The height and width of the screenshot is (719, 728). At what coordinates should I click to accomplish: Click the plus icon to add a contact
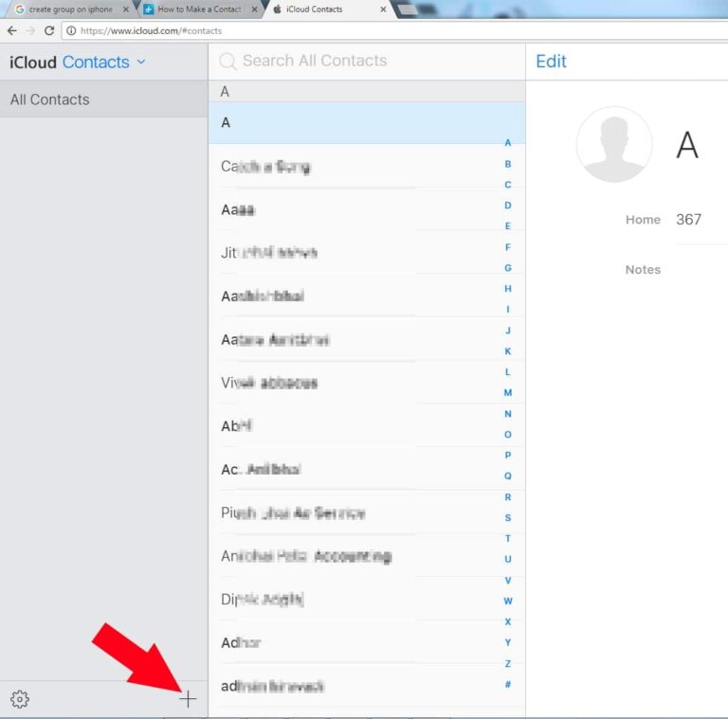click(x=188, y=698)
